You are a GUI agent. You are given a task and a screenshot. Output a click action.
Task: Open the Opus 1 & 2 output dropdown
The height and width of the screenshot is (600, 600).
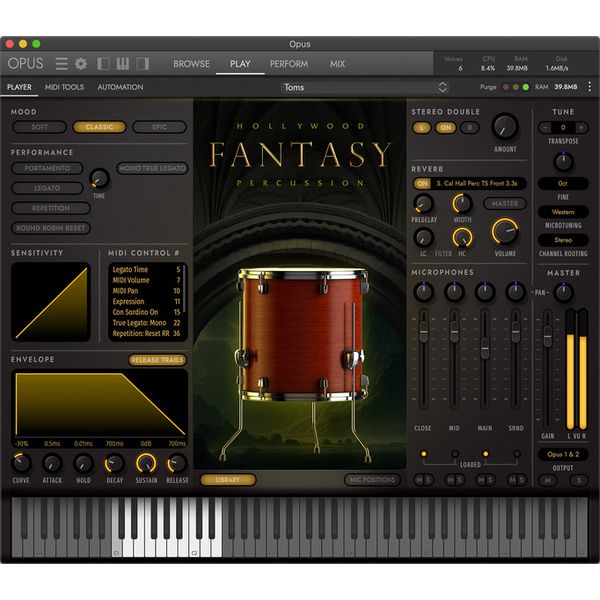563,454
